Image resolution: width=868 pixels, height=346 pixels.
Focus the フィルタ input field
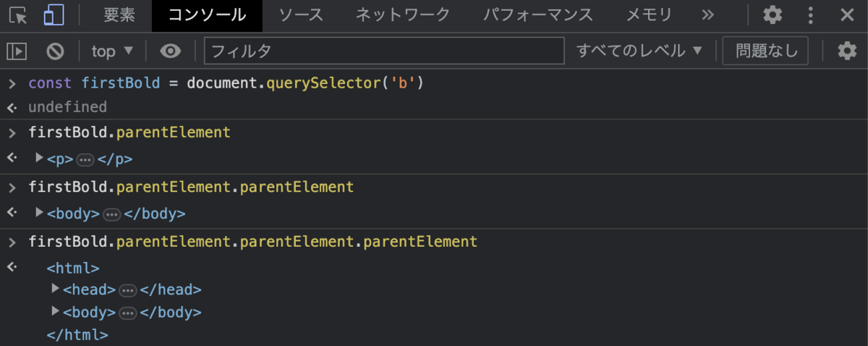click(384, 51)
